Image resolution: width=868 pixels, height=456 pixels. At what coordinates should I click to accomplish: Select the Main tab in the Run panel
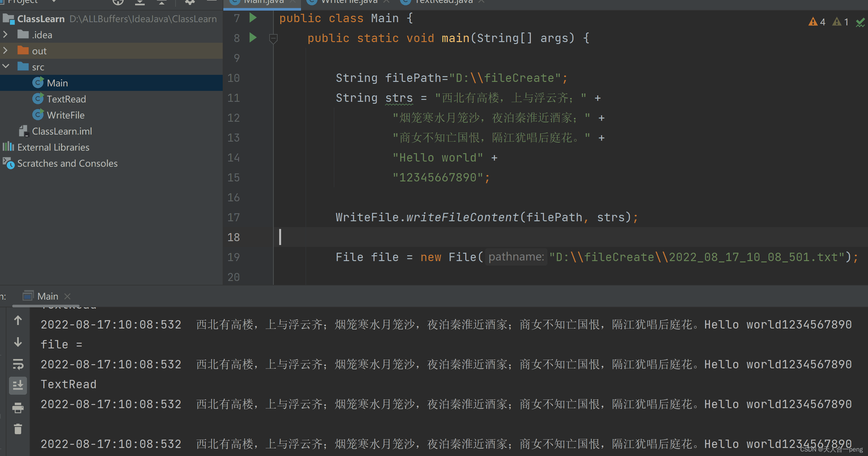(x=47, y=296)
